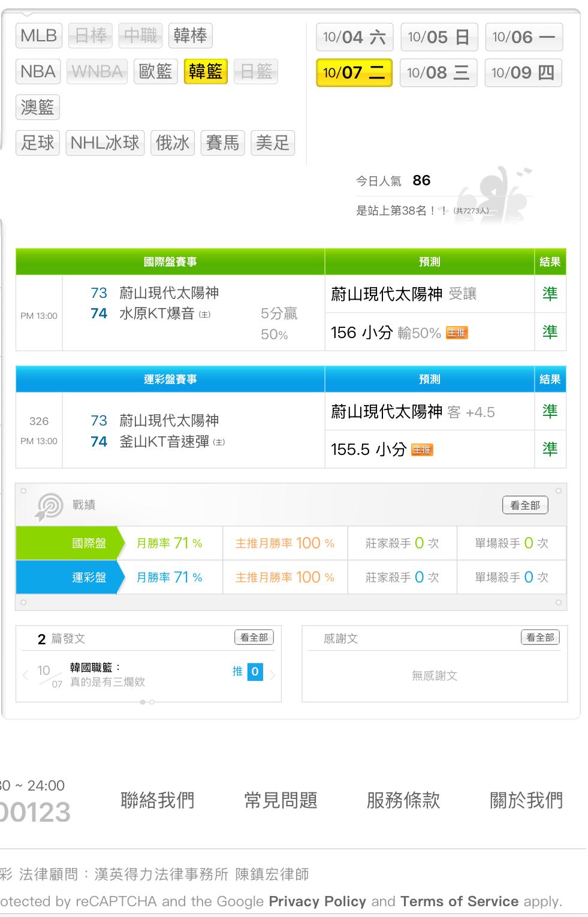Click 國際盤 月勝率 71 % cell
Viewport: 588px width, 917px height.
click(x=170, y=543)
